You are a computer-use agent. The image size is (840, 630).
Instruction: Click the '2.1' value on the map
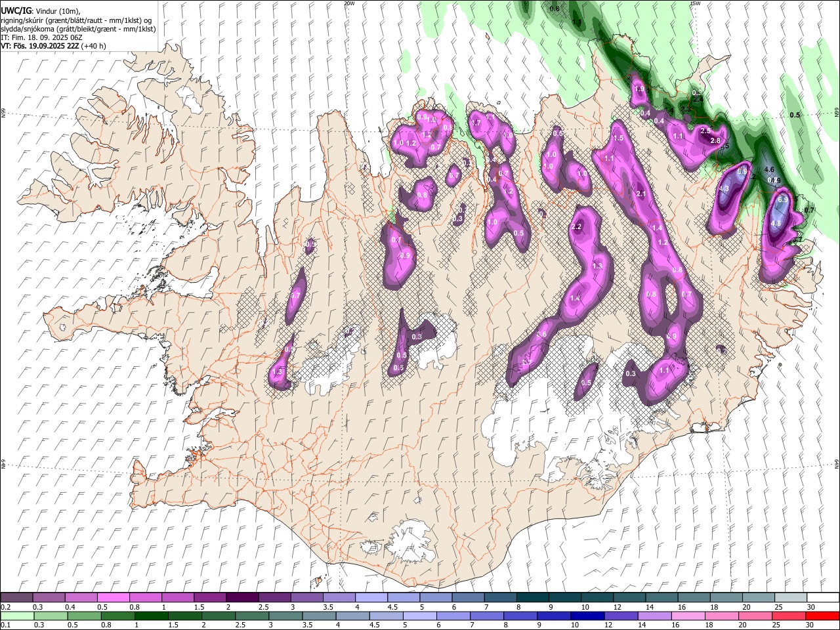641,194
